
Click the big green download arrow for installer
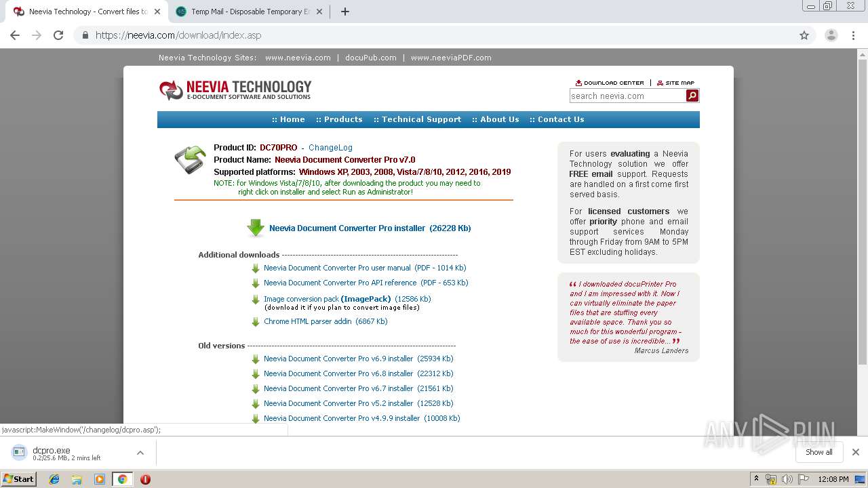point(256,228)
